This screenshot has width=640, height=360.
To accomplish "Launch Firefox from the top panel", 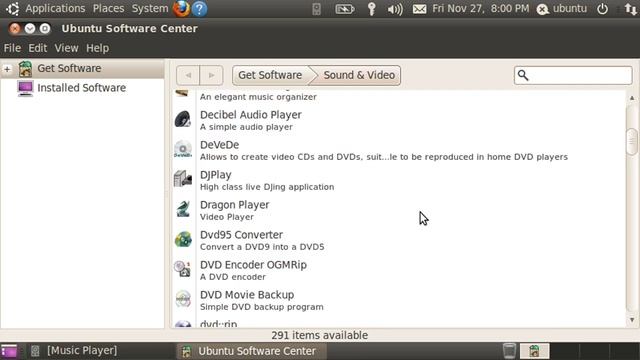I will (x=181, y=9).
